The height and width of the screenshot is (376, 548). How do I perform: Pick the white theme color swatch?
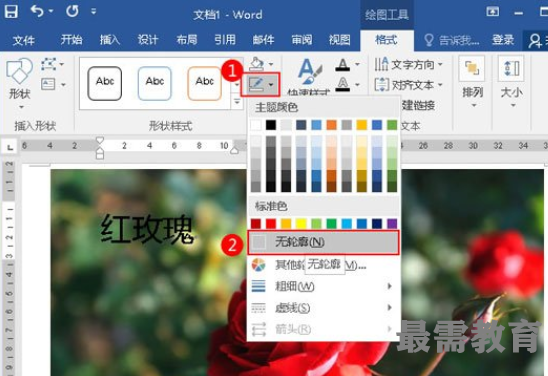(255, 125)
